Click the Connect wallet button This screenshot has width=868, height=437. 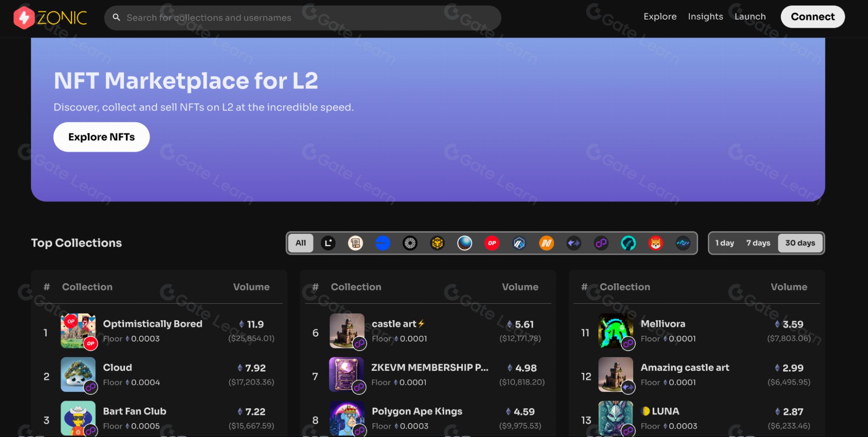click(x=812, y=17)
